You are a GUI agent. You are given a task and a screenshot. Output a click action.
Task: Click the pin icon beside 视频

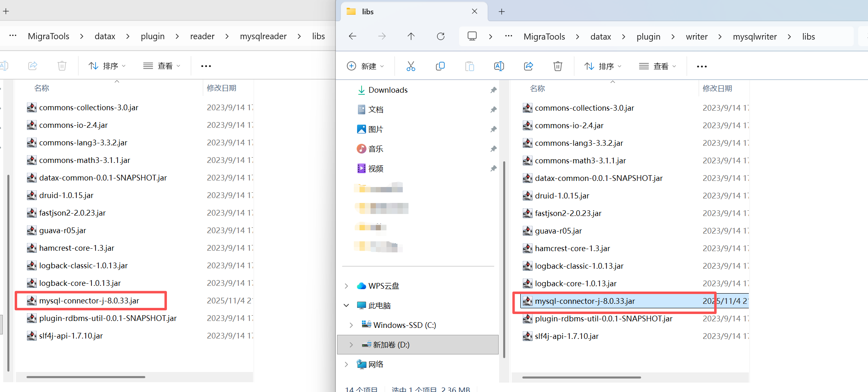pos(493,168)
